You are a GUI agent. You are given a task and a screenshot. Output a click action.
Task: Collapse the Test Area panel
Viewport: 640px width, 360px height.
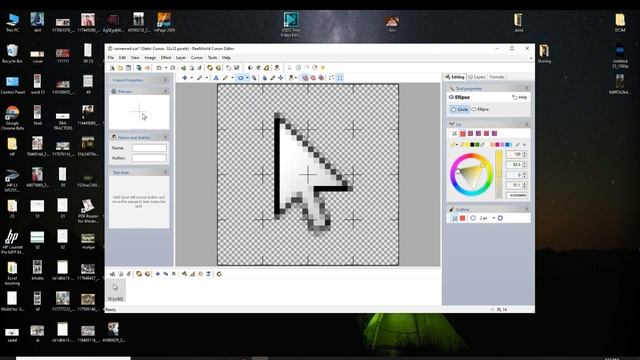pos(165,172)
